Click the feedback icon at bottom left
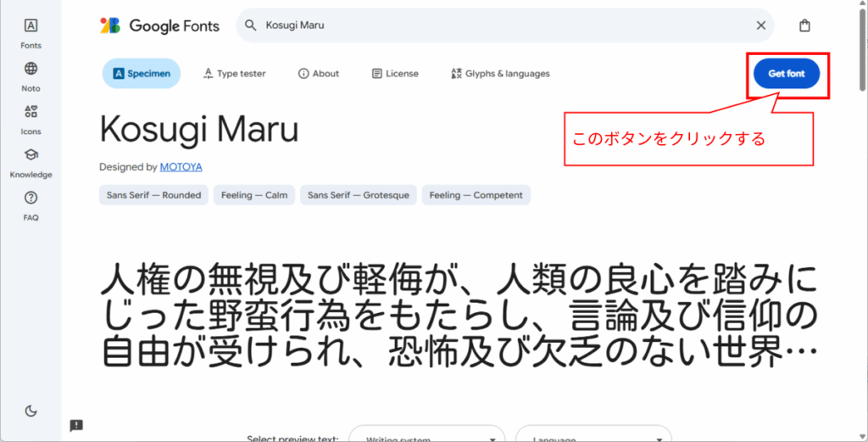868x442 pixels. click(76, 425)
